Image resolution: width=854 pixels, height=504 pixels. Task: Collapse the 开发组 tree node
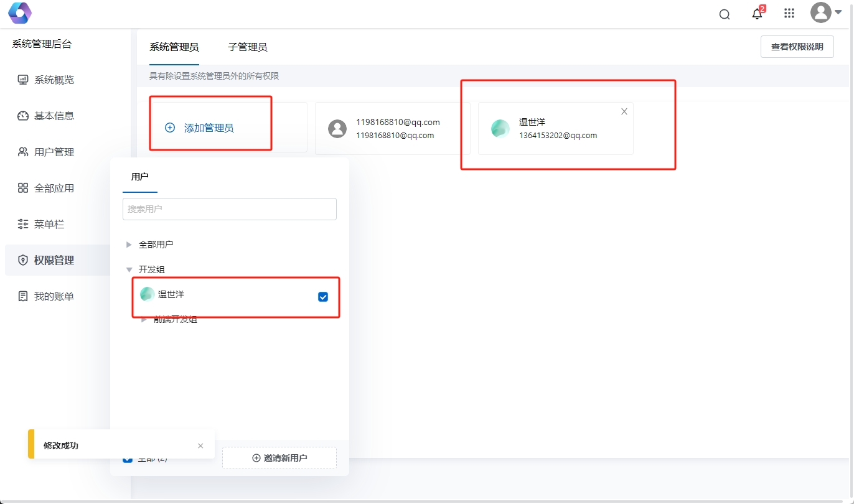129,269
